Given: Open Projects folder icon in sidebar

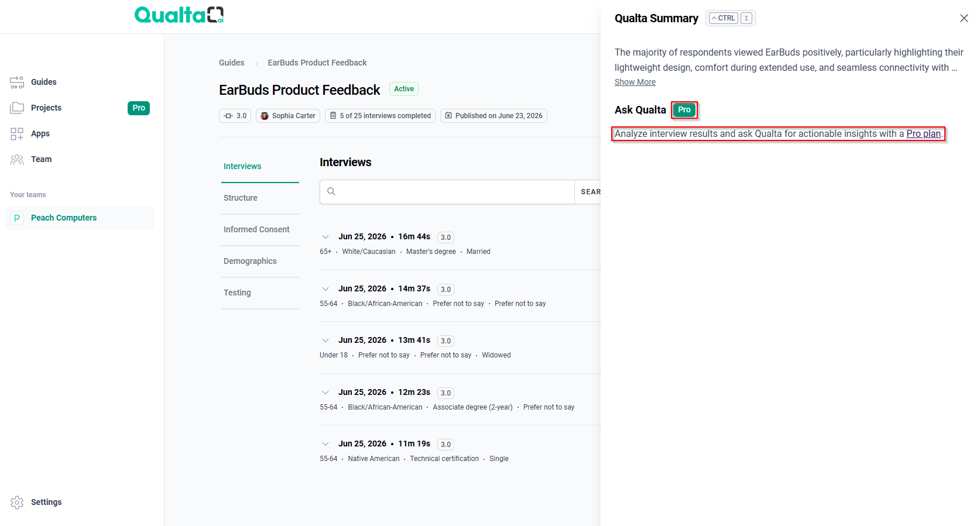Looking at the screenshot, I should point(17,108).
